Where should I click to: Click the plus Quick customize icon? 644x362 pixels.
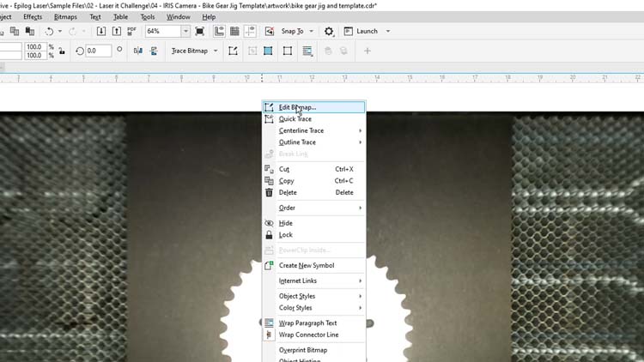pos(368,51)
